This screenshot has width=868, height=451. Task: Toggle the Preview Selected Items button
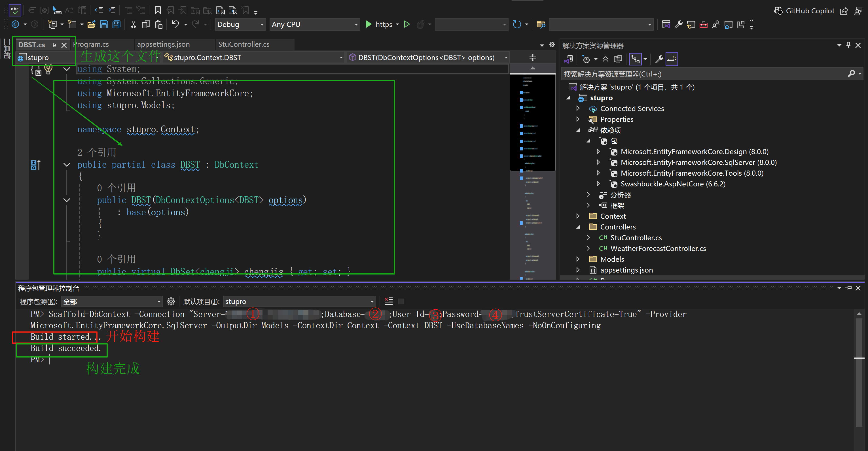[x=672, y=59]
